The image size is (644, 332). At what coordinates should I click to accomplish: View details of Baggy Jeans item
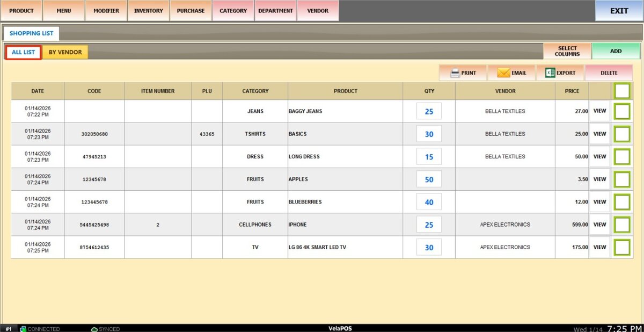[600, 111]
